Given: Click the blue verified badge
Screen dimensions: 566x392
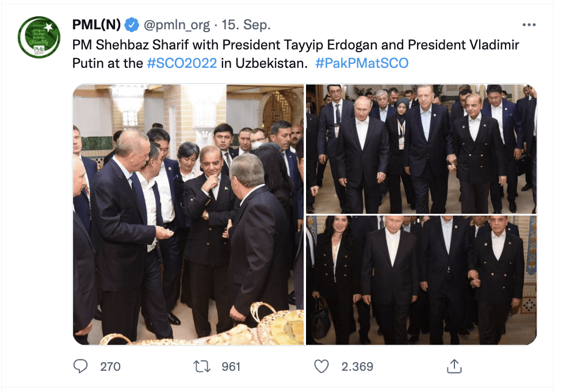Looking at the screenshot, I should coord(132,25).
